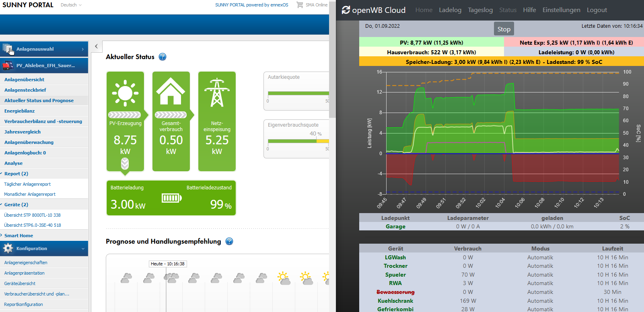Open the Ladelog menu item
Image resolution: width=644 pixels, height=312 pixels.
coord(450,10)
